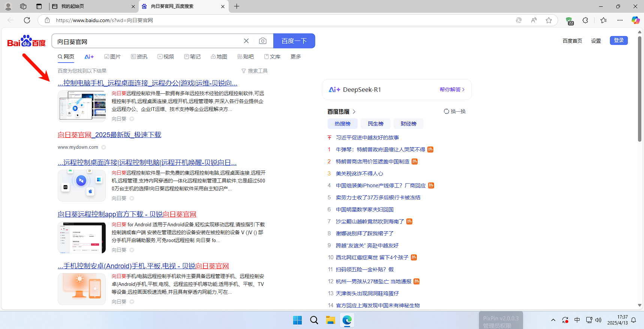Open Windows Start menu
The image size is (644, 329).
click(x=297, y=320)
